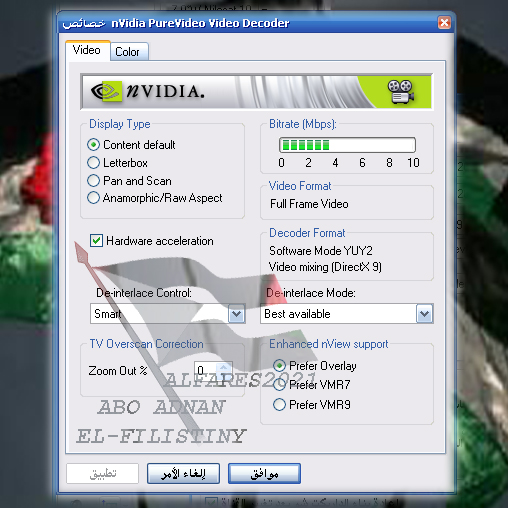Click the Zoom Out % value field
Image resolution: width=508 pixels, height=508 pixels.
coord(206,370)
